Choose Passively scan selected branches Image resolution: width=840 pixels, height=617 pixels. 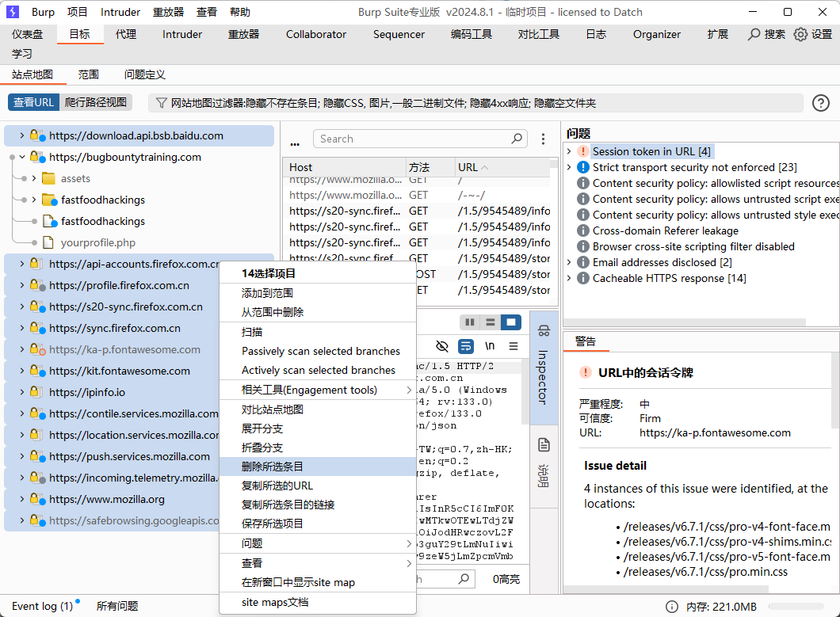318,352
